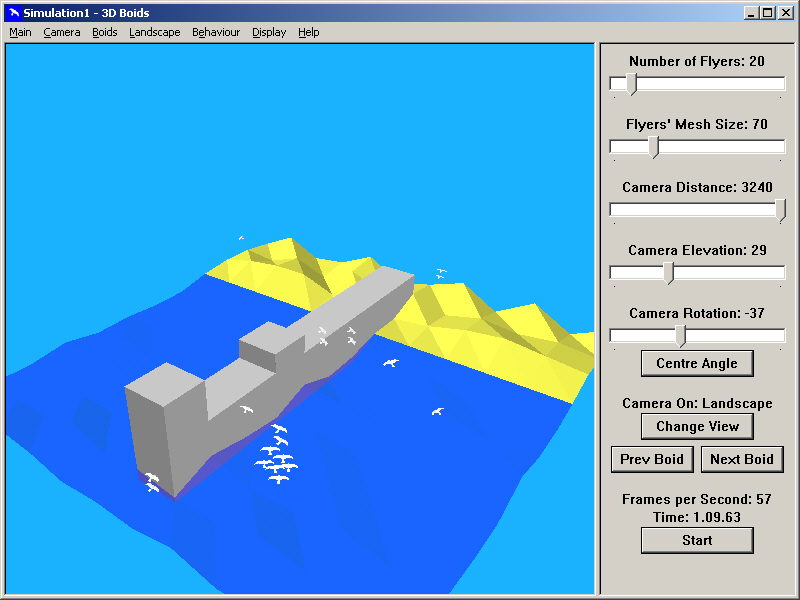Image resolution: width=800 pixels, height=600 pixels.
Task: Click the 'Camera Distance: 3240' label
Action: (x=697, y=187)
